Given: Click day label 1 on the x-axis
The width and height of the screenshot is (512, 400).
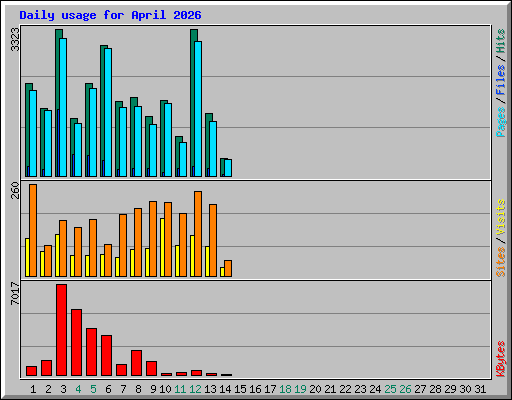Looking at the screenshot, I should click(x=33, y=389).
